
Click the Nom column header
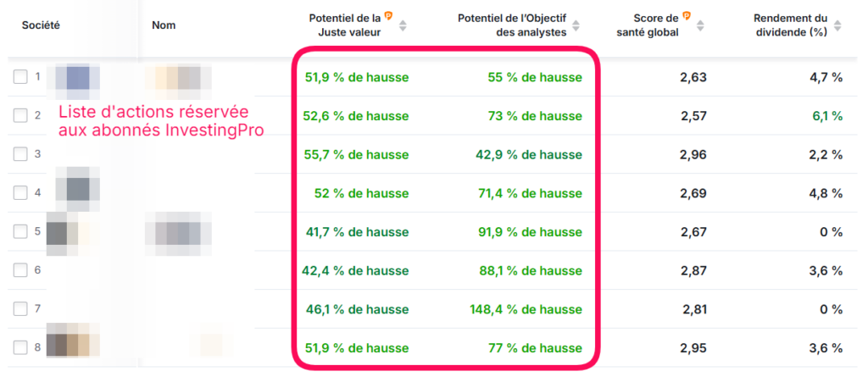(164, 25)
